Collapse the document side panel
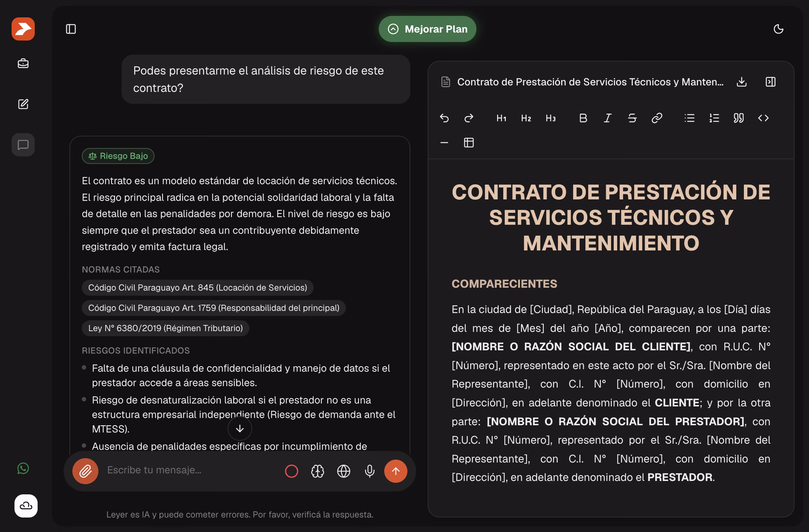This screenshot has height=532, width=809. 771,82
